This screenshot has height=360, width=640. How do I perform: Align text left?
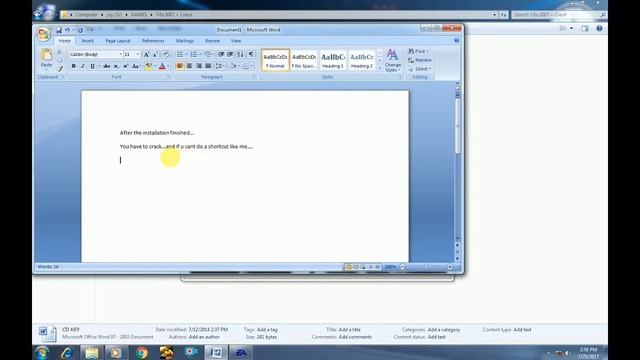180,66
